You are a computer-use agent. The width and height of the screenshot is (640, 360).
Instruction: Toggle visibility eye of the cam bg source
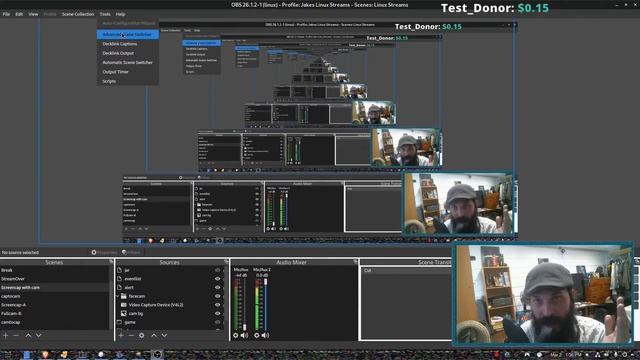[218, 313]
